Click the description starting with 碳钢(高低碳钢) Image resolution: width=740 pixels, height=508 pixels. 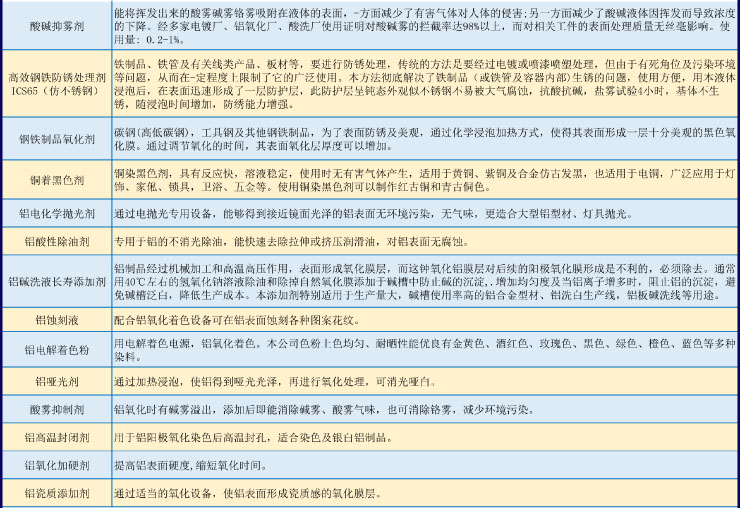click(420, 138)
